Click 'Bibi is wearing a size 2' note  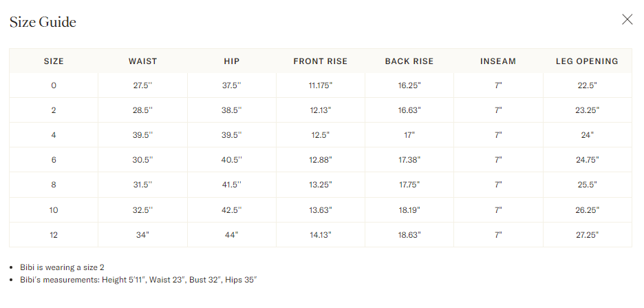pos(62,267)
